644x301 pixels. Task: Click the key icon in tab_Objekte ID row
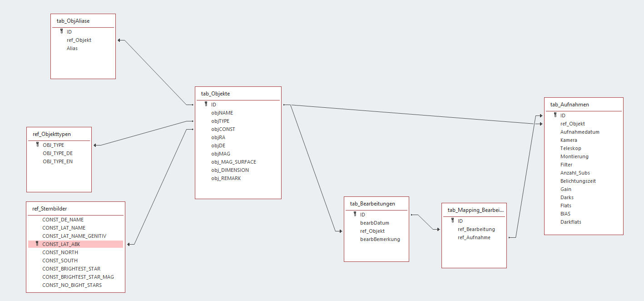point(206,104)
